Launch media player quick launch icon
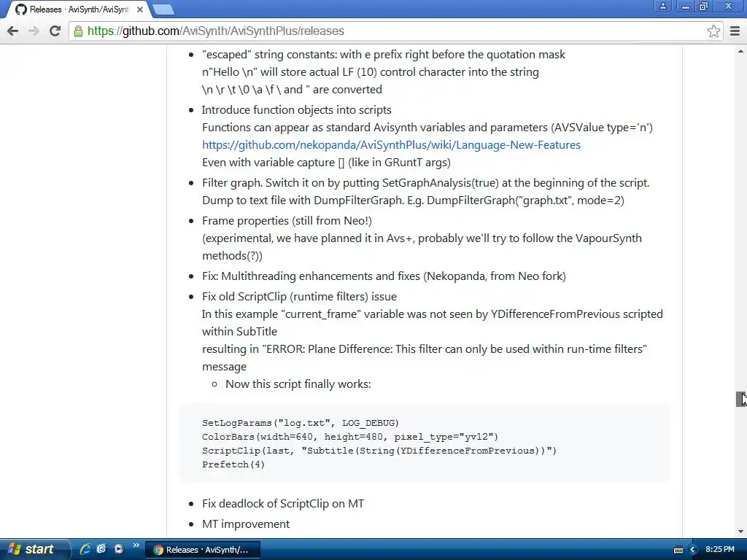 pos(119,549)
